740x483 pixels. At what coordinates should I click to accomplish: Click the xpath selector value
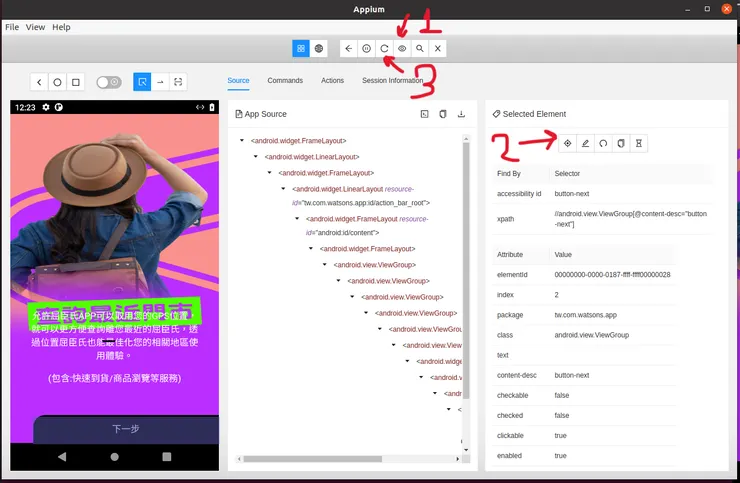pos(631,219)
